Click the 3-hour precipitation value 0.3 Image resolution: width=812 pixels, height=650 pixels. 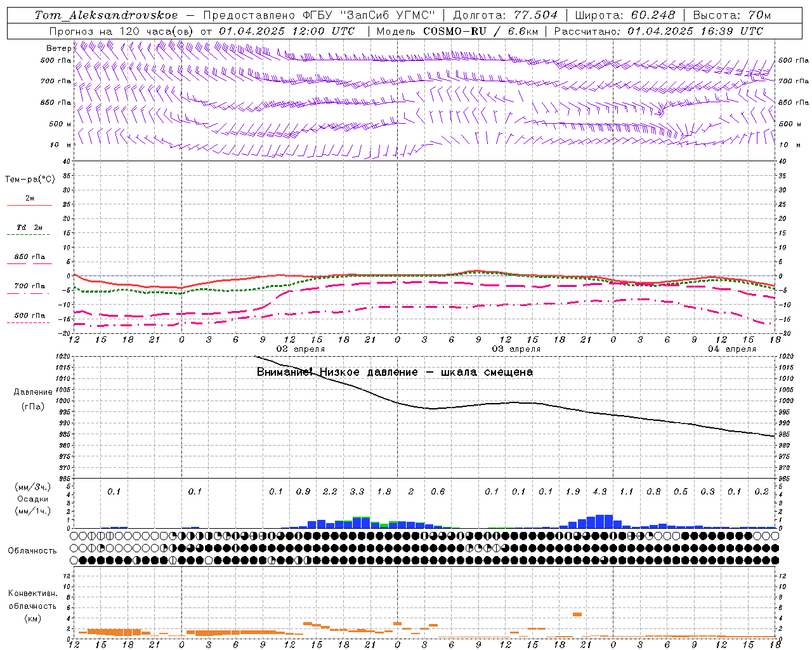pyautogui.click(x=707, y=491)
